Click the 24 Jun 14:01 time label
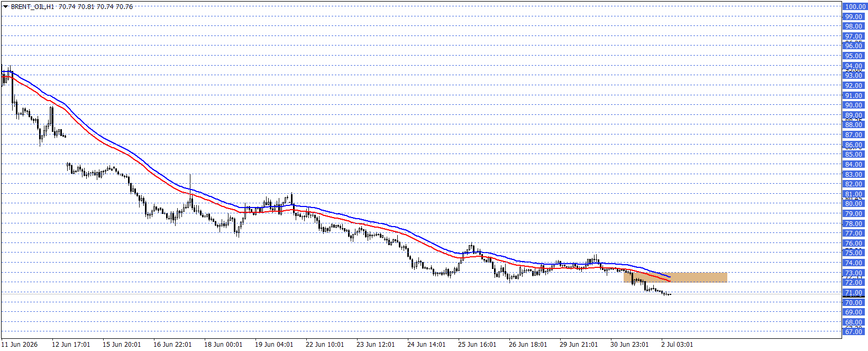Screen dimensions: 868x351 tap(426, 345)
